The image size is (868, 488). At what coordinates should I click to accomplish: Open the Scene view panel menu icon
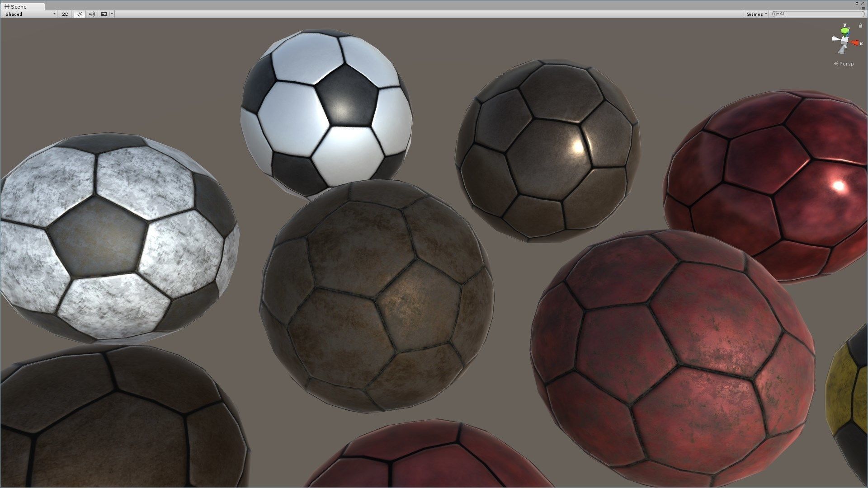(863, 8)
